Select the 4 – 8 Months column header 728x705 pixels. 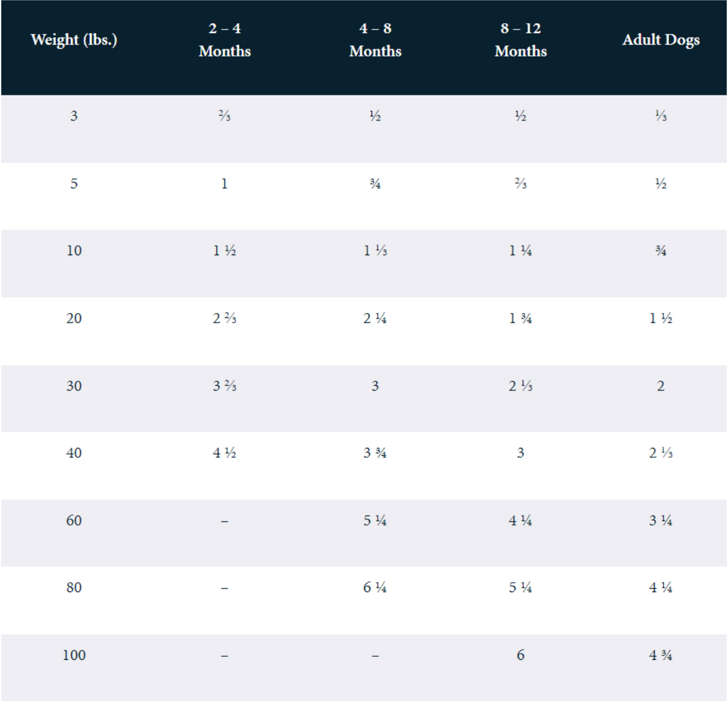click(x=375, y=40)
